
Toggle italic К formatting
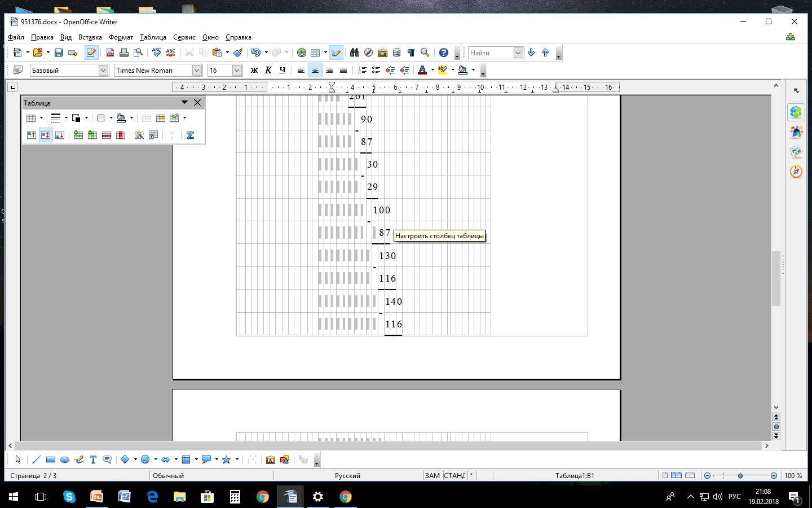[x=268, y=70]
